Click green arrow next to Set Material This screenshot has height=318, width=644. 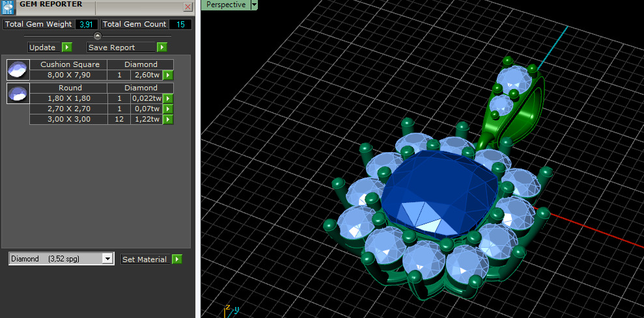click(176, 259)
